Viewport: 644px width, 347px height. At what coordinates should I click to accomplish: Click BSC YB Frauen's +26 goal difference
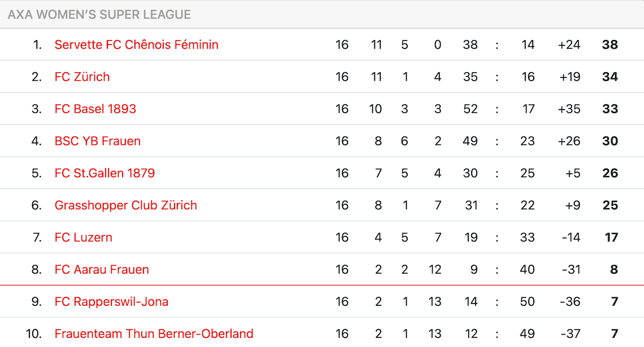pos(569,141)
